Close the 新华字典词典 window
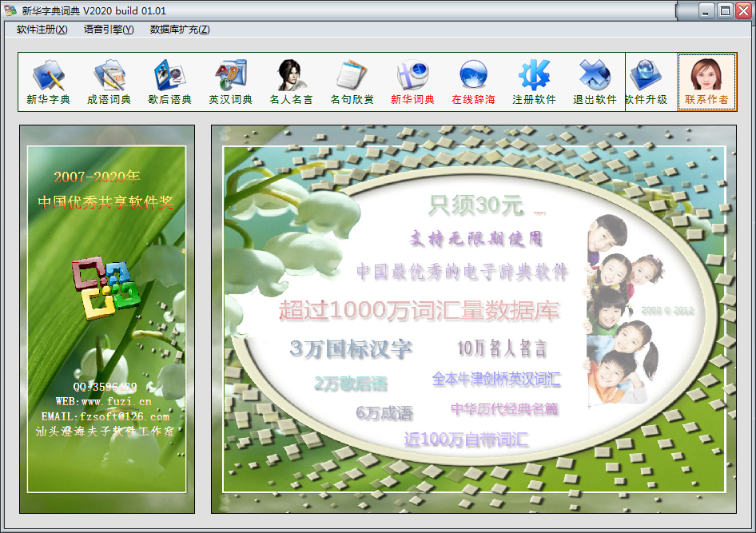The height and width of the screenshot is (533, 756). point(743,10)
